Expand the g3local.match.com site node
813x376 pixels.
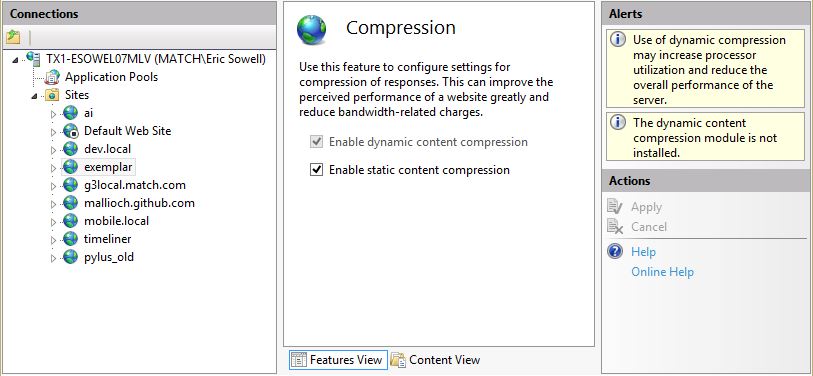[x=53, y=186]
